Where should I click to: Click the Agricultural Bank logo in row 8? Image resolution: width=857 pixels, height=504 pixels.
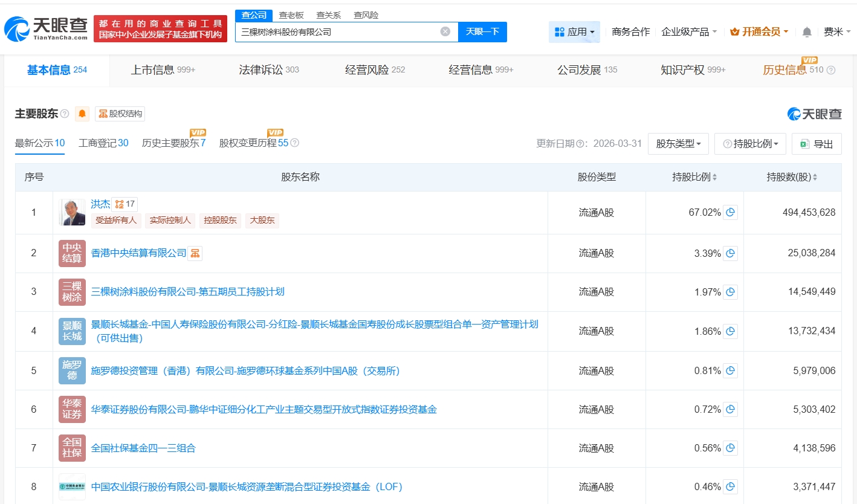click(x=72, y=486)
